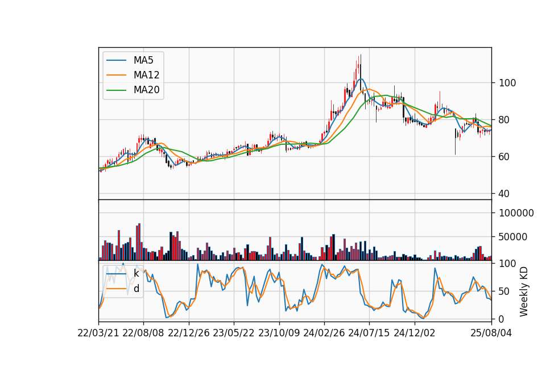Click the 22/08/08 date tick label

pos(143,333)
